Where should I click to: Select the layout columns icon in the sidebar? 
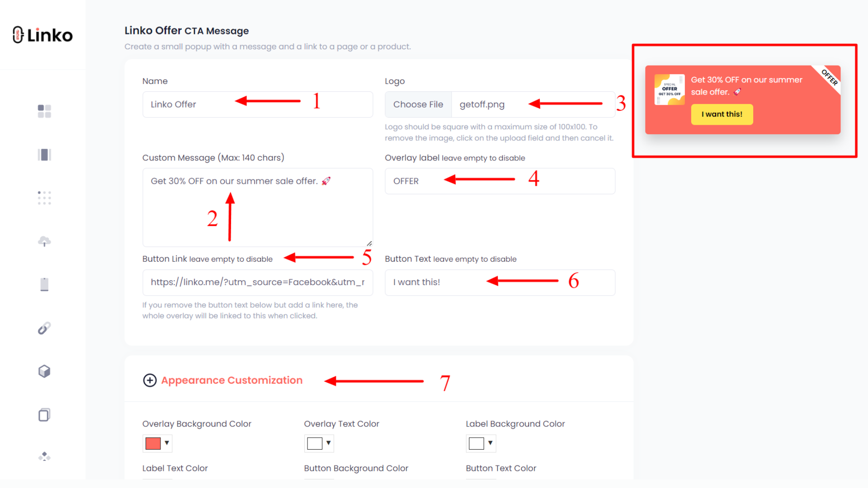[x=44, y=155]
